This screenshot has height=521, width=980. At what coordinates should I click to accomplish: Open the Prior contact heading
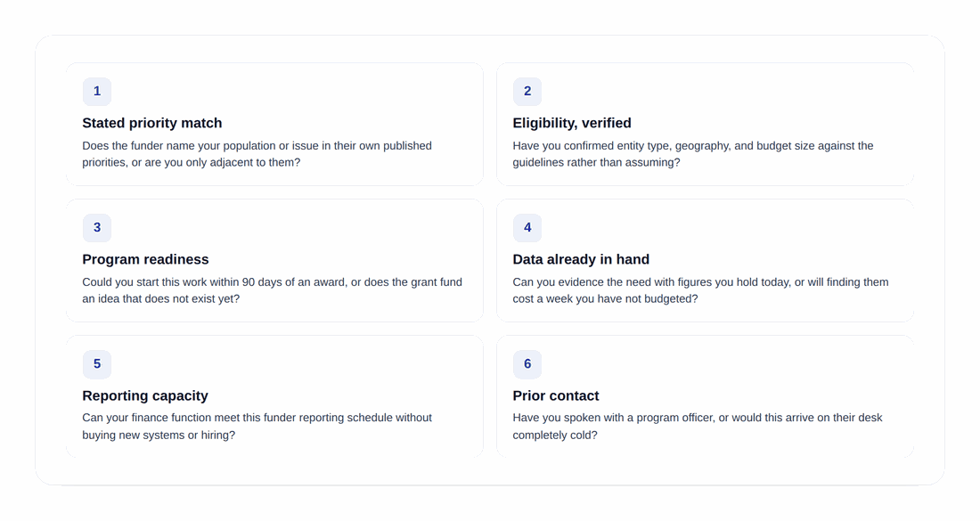(x=556, y=395)
